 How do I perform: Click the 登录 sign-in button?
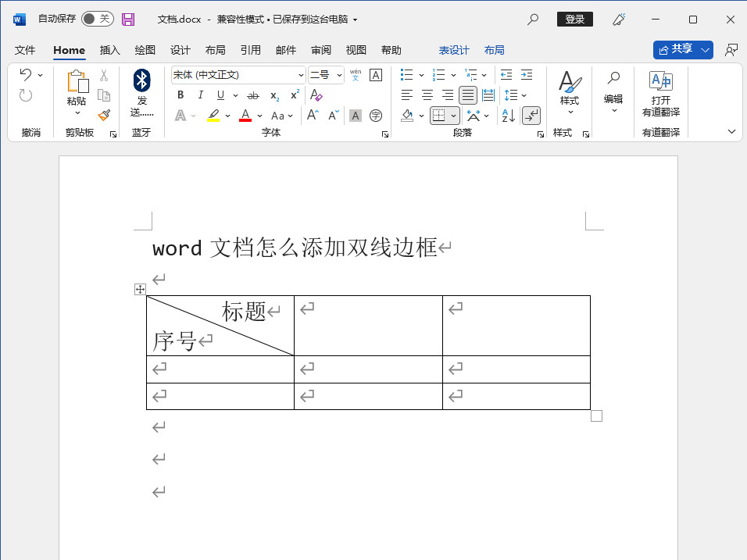575,19
